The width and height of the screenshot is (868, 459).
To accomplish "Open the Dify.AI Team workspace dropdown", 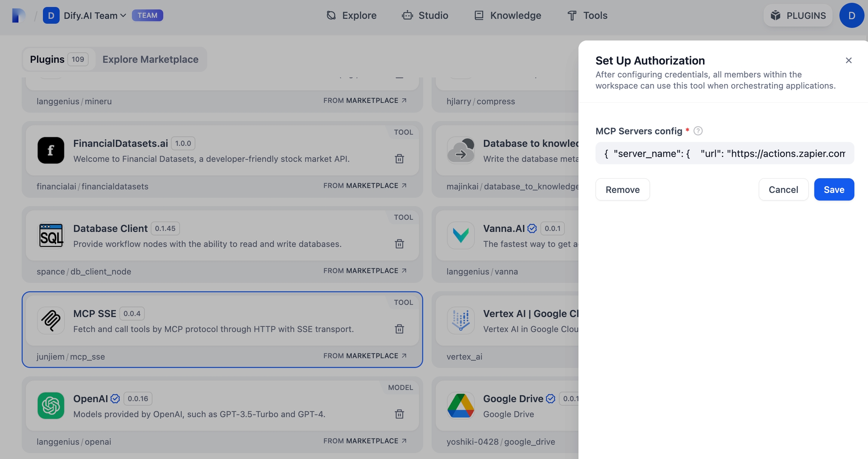I will tap(94, 15).
